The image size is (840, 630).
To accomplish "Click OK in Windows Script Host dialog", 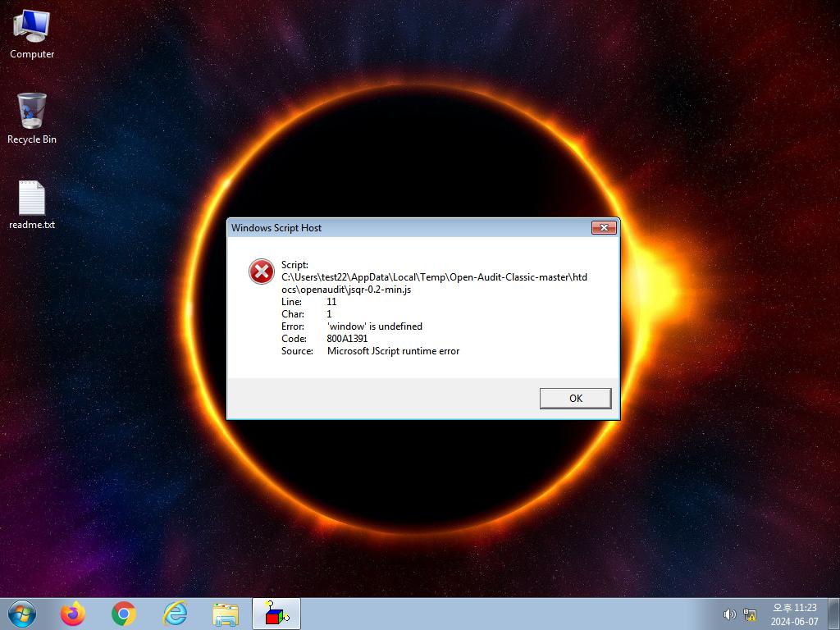I will 575,399.
